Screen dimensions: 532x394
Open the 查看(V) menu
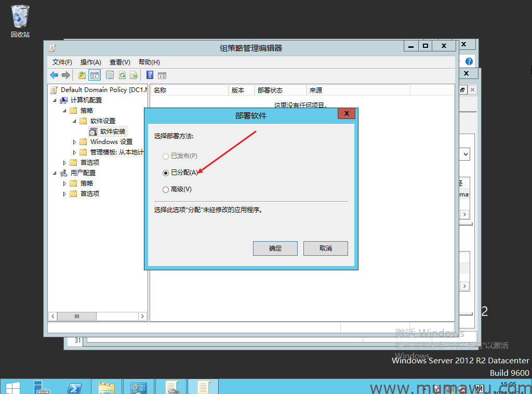119,62
